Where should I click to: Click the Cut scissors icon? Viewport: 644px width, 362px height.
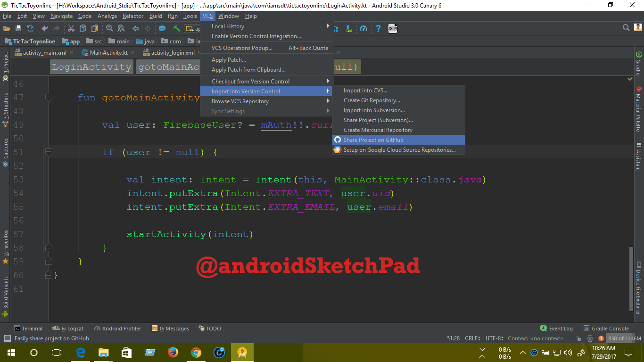click(71, 28)
